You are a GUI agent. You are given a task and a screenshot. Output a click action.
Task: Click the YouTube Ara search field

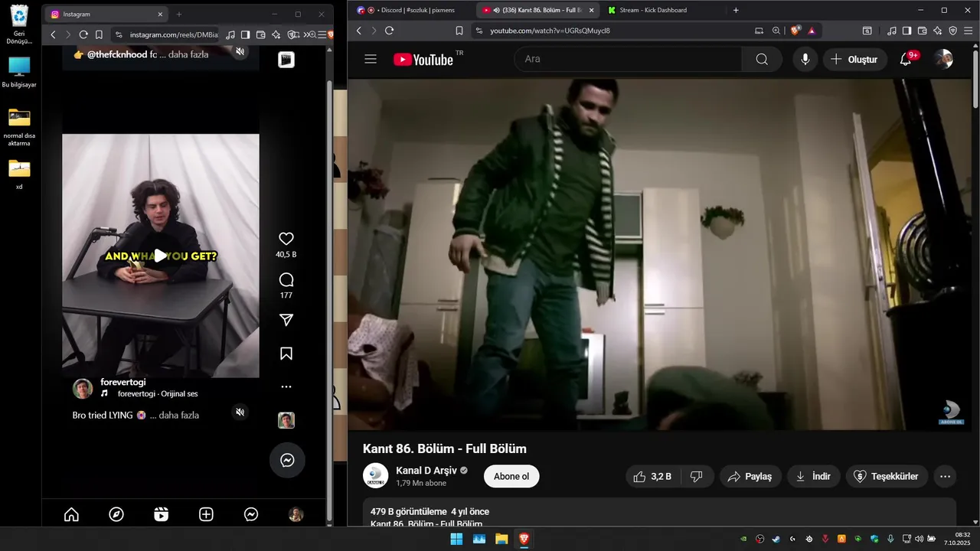point(628,59)
